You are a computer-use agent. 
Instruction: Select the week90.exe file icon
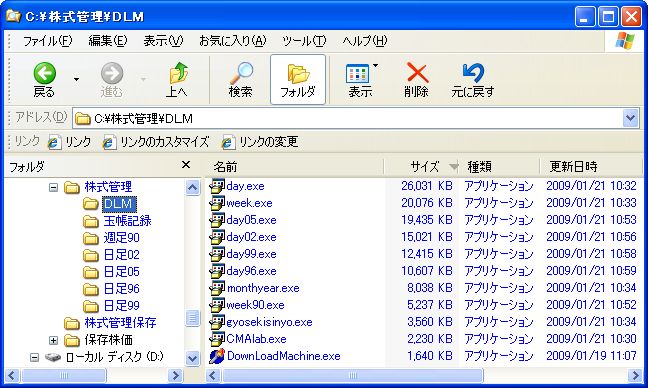(x=217, y=305)
